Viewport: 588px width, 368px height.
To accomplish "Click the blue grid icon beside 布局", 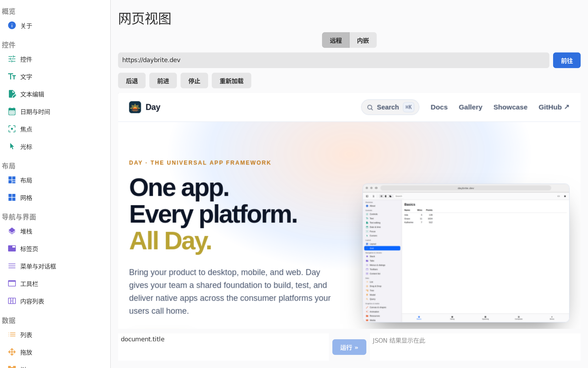I will (x=12, y=180).
